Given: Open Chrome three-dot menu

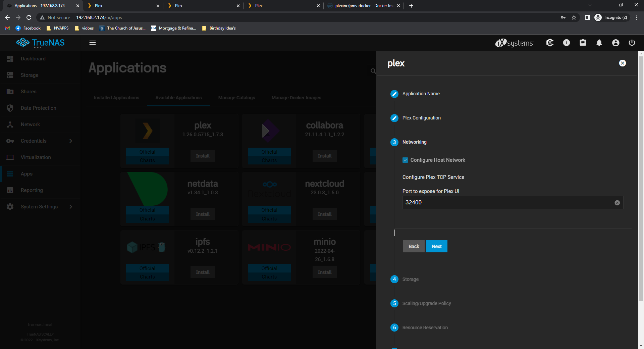Looking at the screenshot, I should (637, 17).
